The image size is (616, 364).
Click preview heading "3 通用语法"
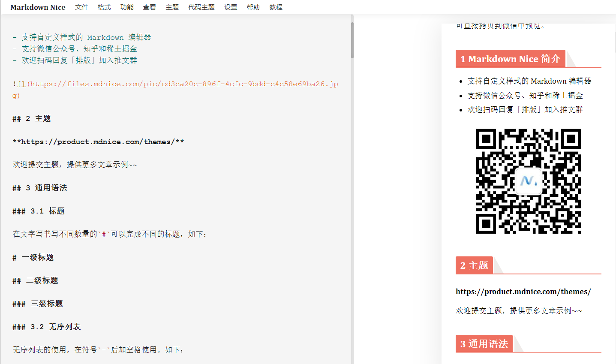tap(484, 344)
